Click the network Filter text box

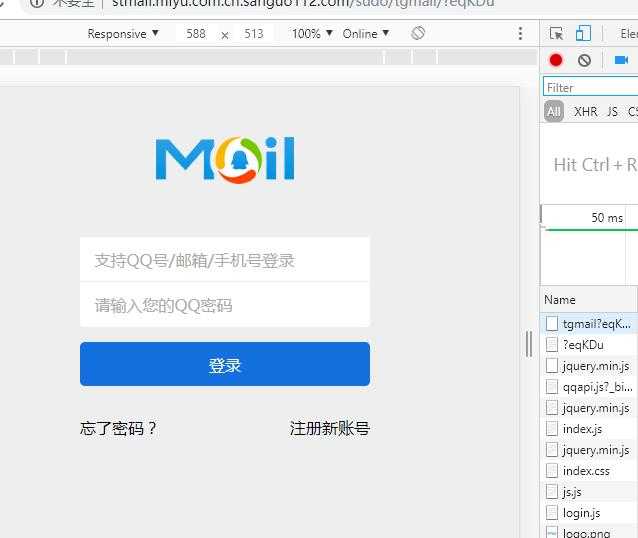(x=590, y=87)
